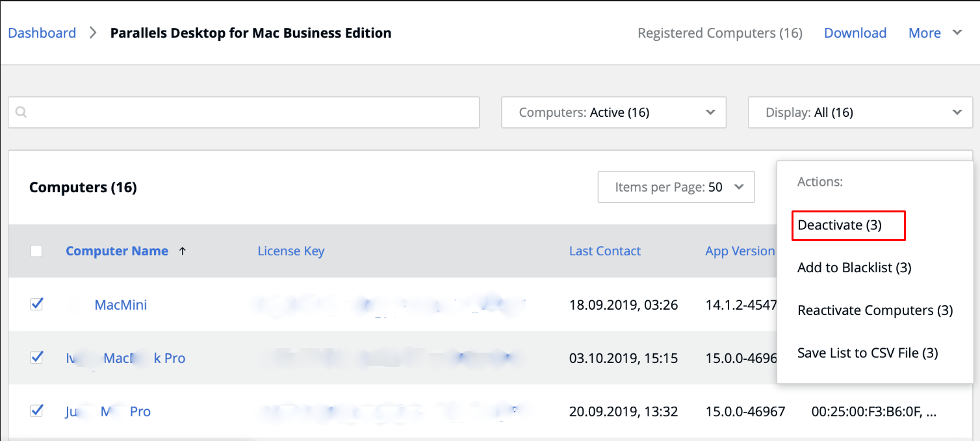Open the Computers: Active (16) dropdown
The height and width of the screenshot is (441, 980).
(x=613, y=112)
